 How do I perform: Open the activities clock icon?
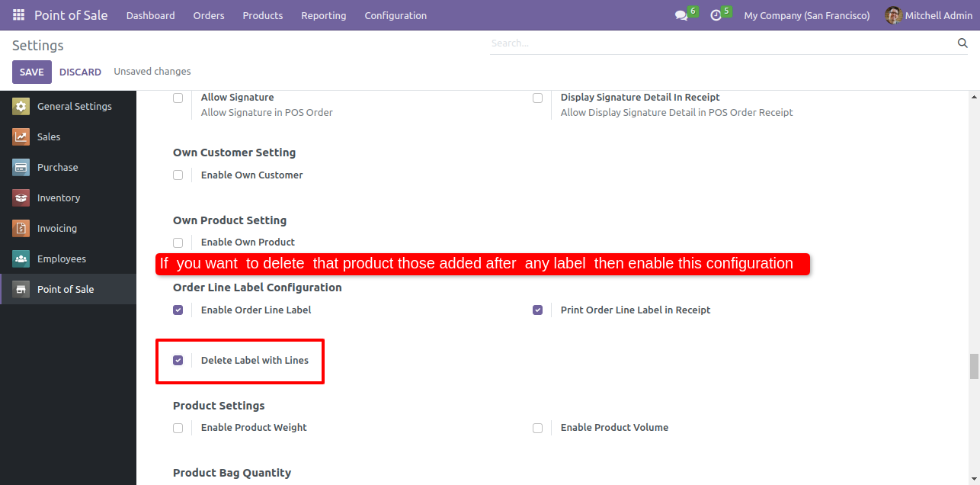pyautogui.click(x=716, y=15)
